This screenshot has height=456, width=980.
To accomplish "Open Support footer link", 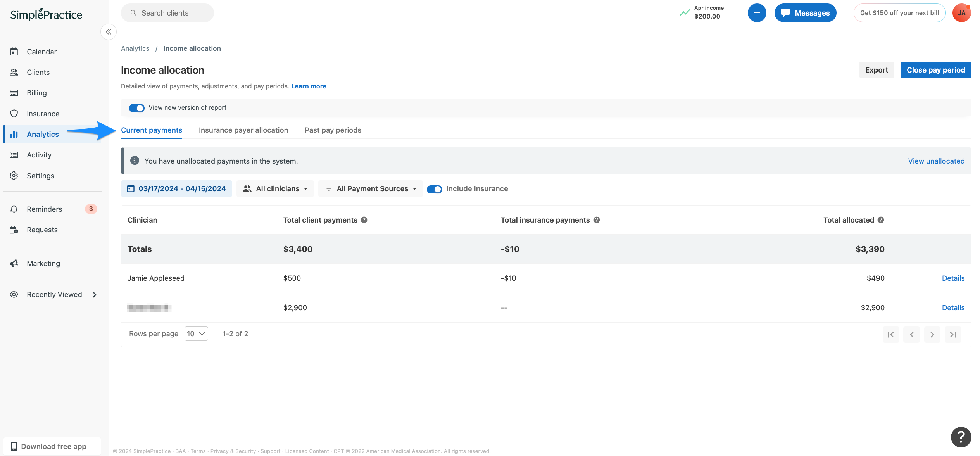I will pos(270,451).
